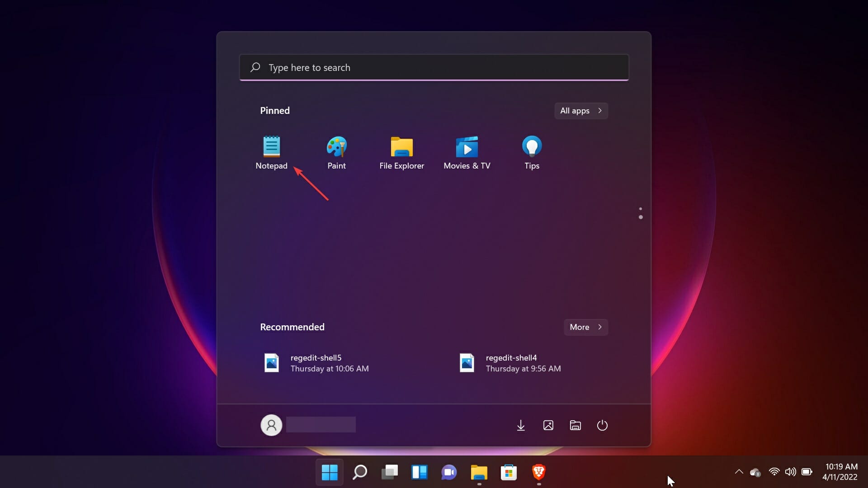
Task: Launch the Movies & TV app
Action: (467, 153)
